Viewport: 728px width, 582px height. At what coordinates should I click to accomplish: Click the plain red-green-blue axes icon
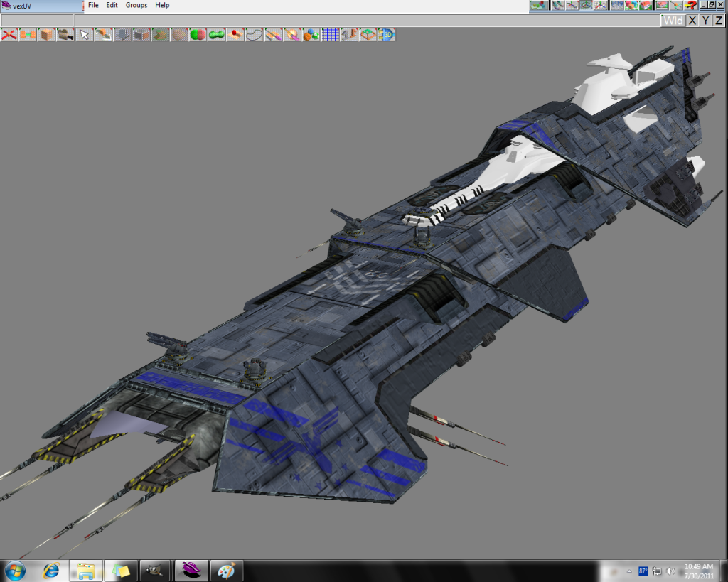(601, 5)
